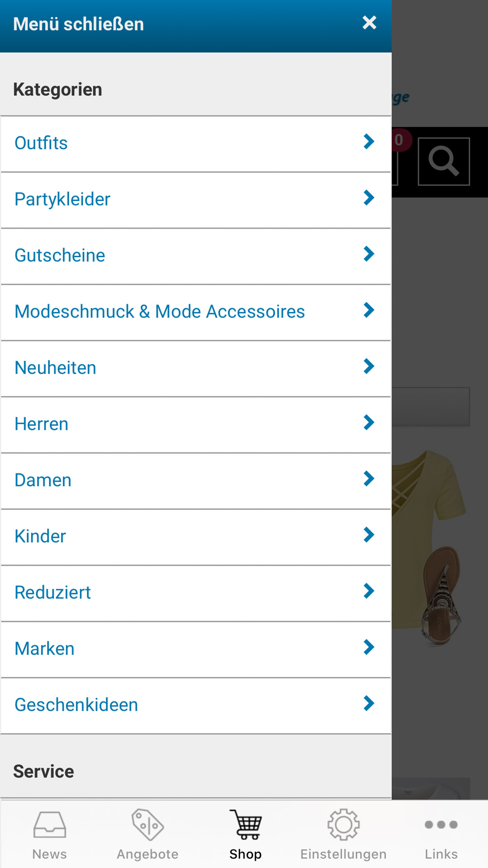The width and height of the screenshot is (488, 868).
Task: Expand the Outfits category chevron
Action: 369,142
